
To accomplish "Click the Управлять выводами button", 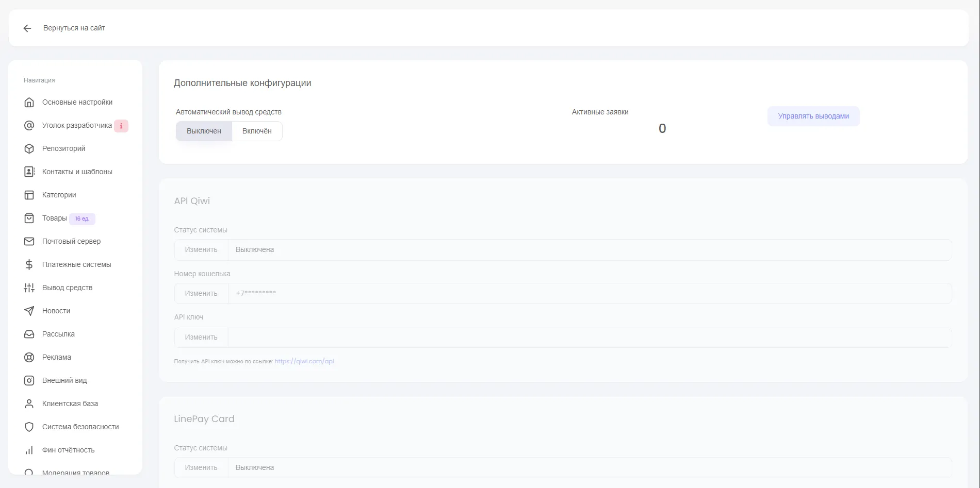I will [x=813, y=116].
